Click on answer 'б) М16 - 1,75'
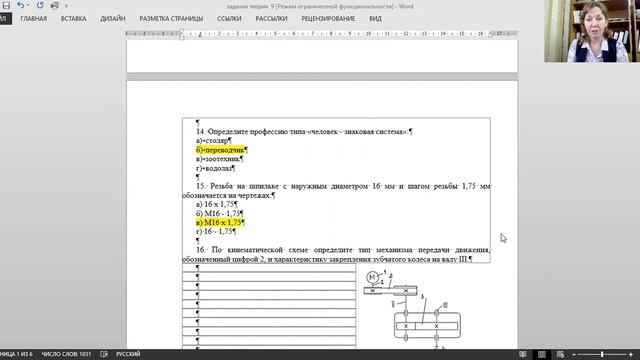640x360 pixels. pos(218,213)
